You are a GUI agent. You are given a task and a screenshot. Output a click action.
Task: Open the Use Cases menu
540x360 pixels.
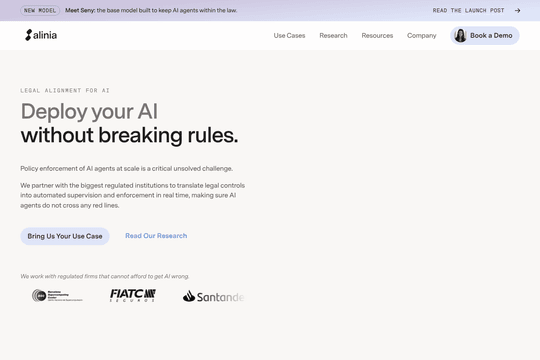(x=289, y=35)
